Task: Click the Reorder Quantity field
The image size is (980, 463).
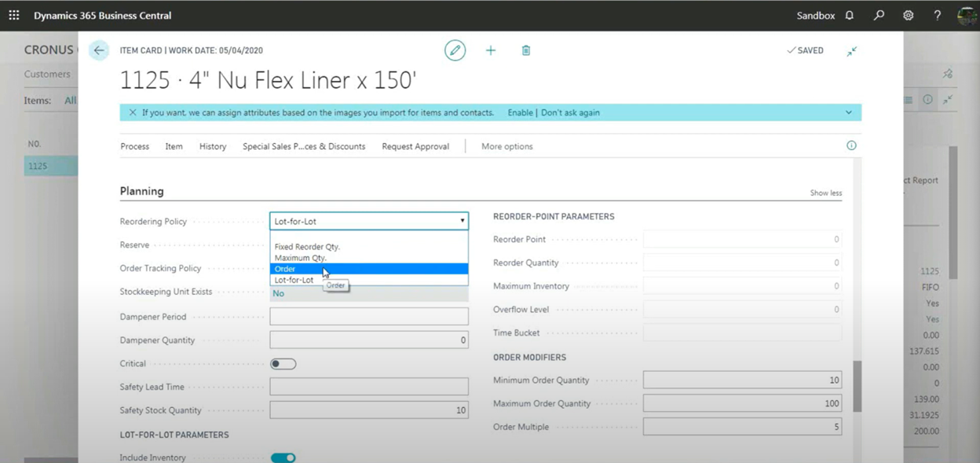Action: [x=742, y=263]
